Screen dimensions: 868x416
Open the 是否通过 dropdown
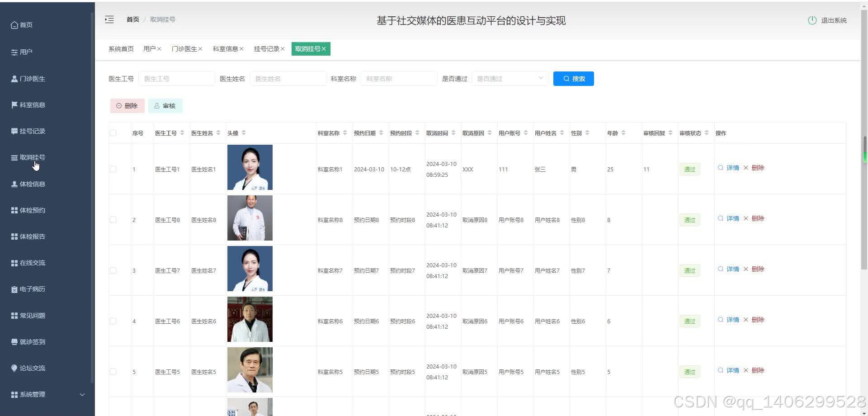(510, 79)
